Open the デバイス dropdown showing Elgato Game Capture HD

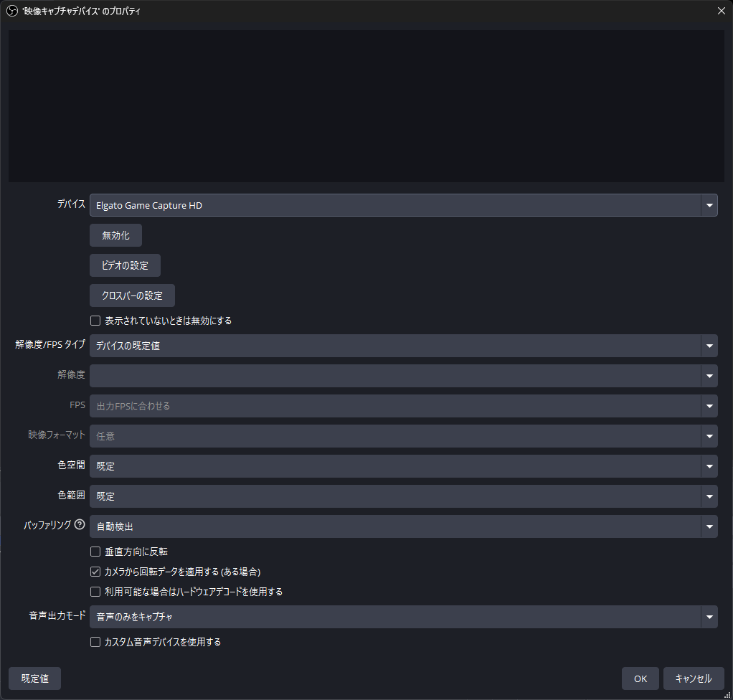(x=403, y=205)
